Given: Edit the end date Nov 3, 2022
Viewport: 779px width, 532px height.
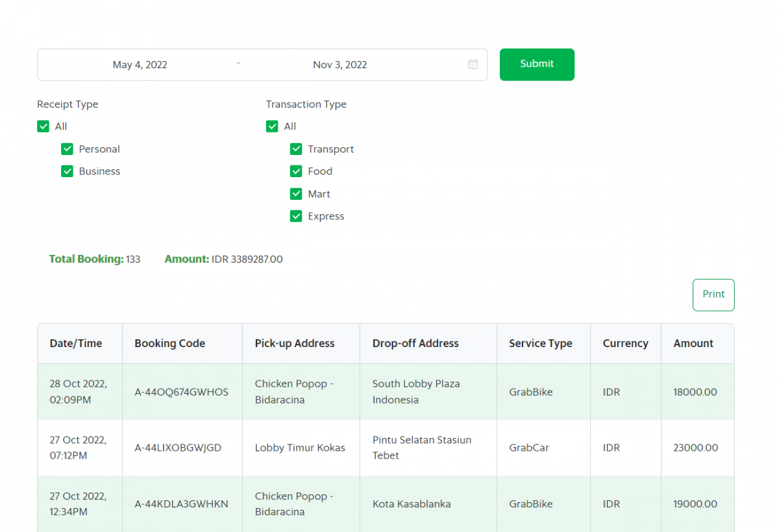Looking at the screenshot, I should 340,65.
